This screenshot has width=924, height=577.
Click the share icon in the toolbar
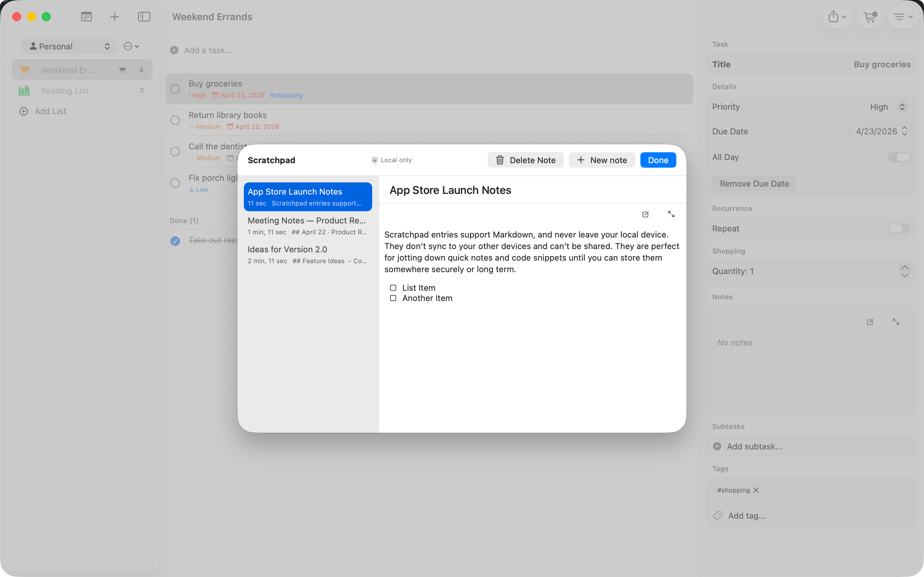[x=834, y=16]
